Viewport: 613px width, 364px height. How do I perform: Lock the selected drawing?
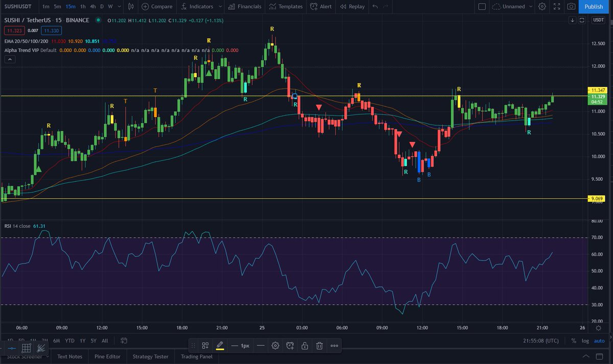304,346
